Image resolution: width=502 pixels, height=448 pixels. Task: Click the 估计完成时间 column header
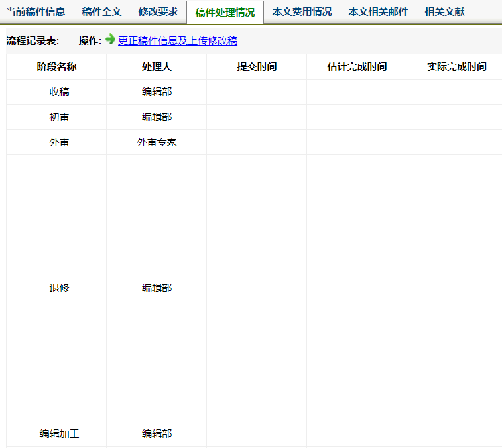(x=357, y=66)
